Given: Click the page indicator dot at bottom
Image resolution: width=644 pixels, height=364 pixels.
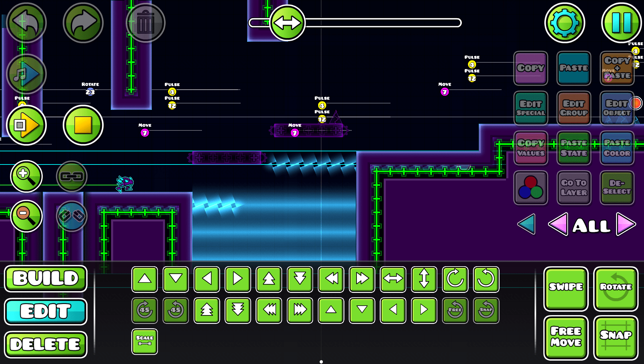Looking at the screenshot, I should tap(321, 362).
